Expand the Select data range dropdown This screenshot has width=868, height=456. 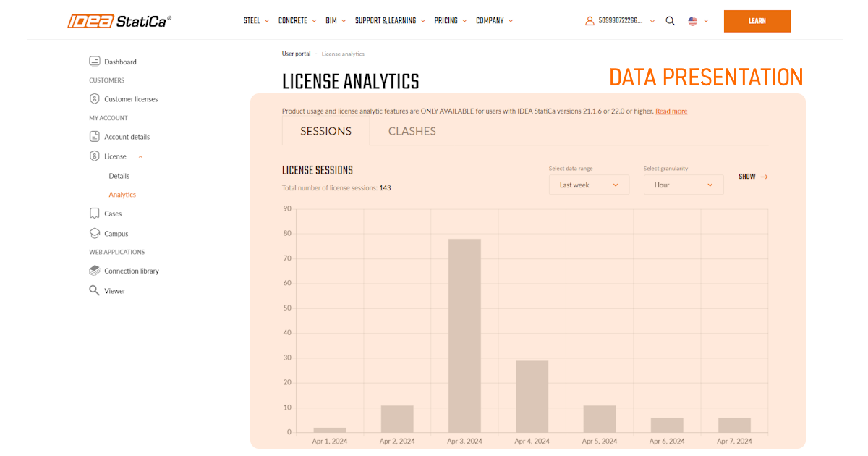click(589, 185)
